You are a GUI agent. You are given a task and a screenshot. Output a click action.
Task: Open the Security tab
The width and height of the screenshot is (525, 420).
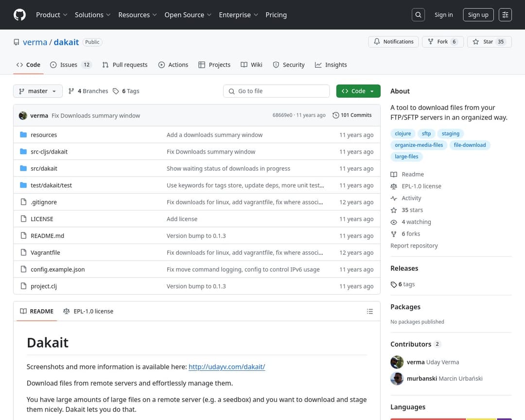tap(289, 65)
